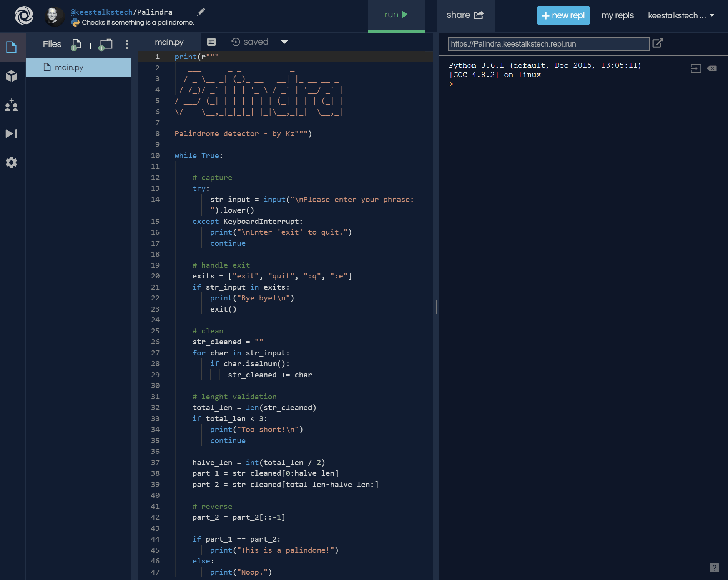Expand the saved history dropdown arrow
This screenshot has height=580, width=728.
[x=284, y=42]
